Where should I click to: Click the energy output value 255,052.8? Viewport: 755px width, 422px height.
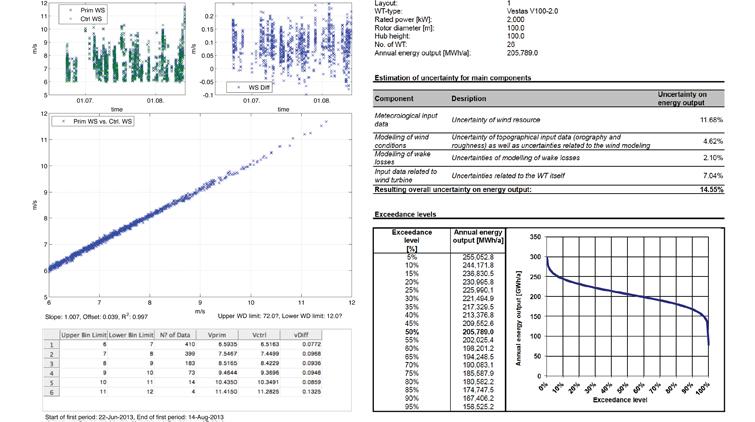pyautogui.click(x=478, y=257)
